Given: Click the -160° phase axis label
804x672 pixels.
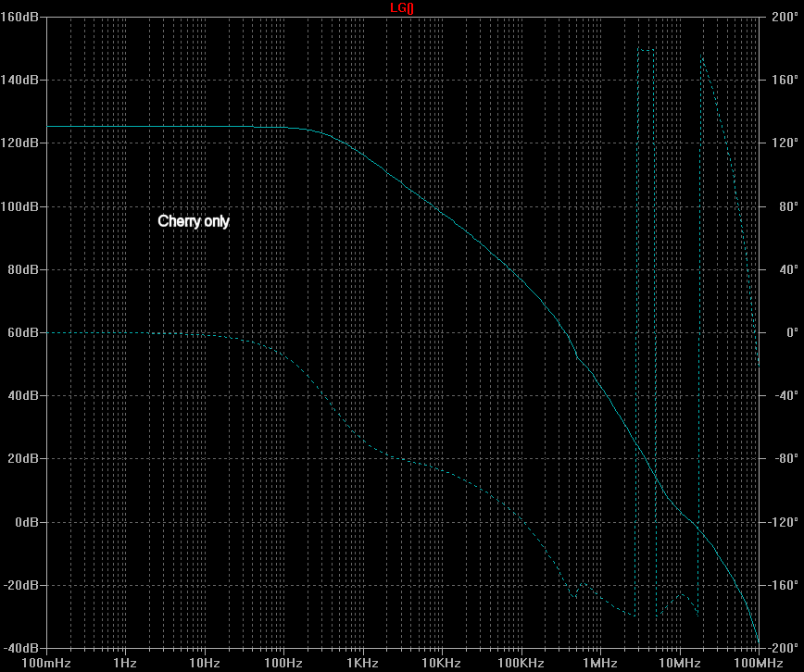Looking at the screenshot, I should coord(783,585).
